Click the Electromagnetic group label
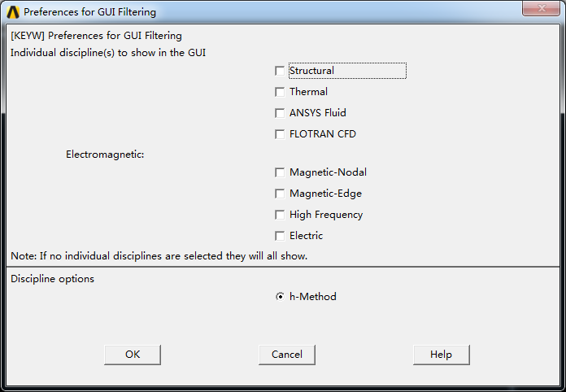566x392 pixels. [x=105, y=155]
